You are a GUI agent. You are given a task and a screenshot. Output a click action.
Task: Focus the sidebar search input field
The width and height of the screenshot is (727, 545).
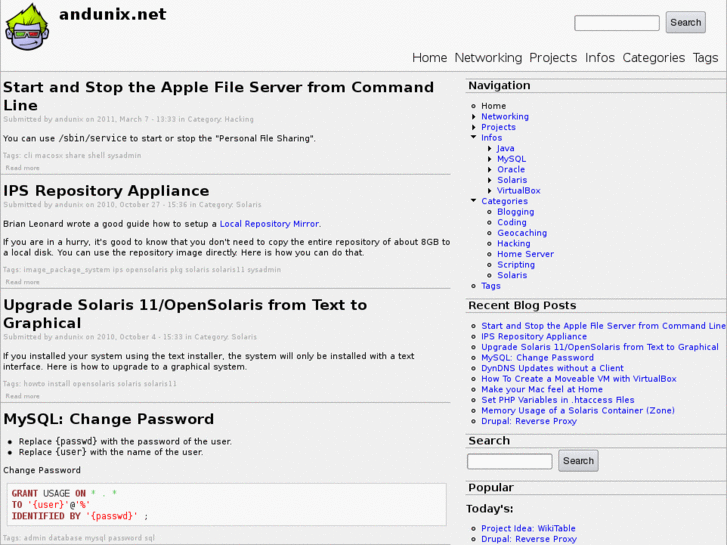click(x=510, y=461)
